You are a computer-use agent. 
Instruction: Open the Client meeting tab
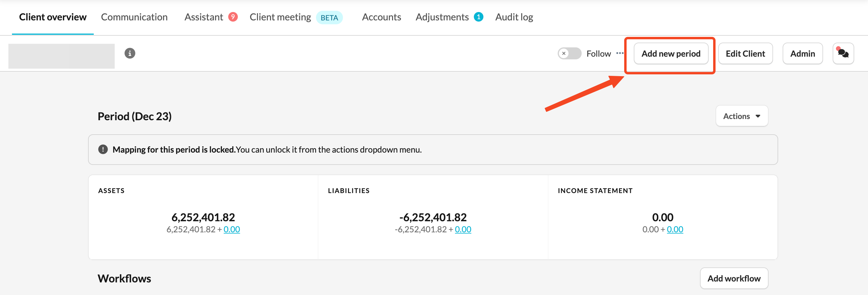point(280,17)
